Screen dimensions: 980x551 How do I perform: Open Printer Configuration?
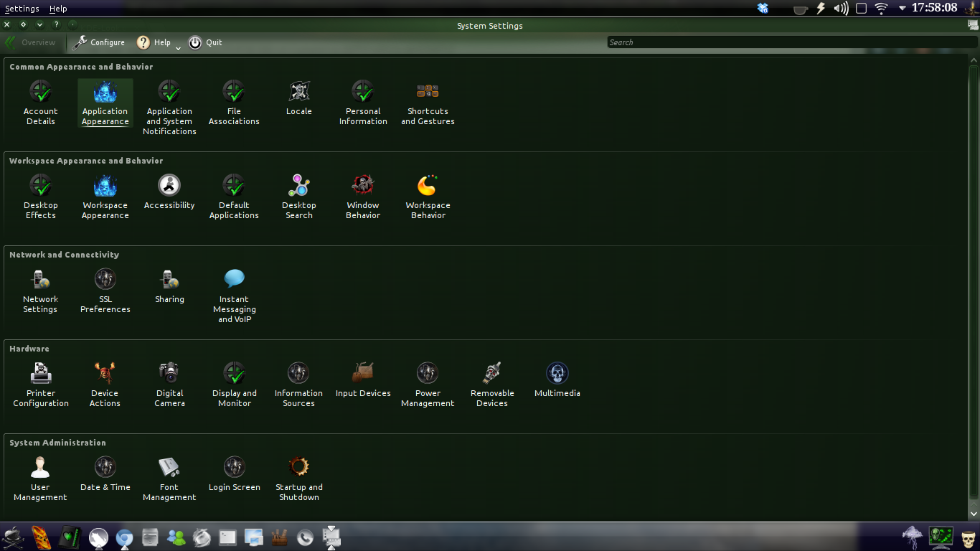click(40, 385)
